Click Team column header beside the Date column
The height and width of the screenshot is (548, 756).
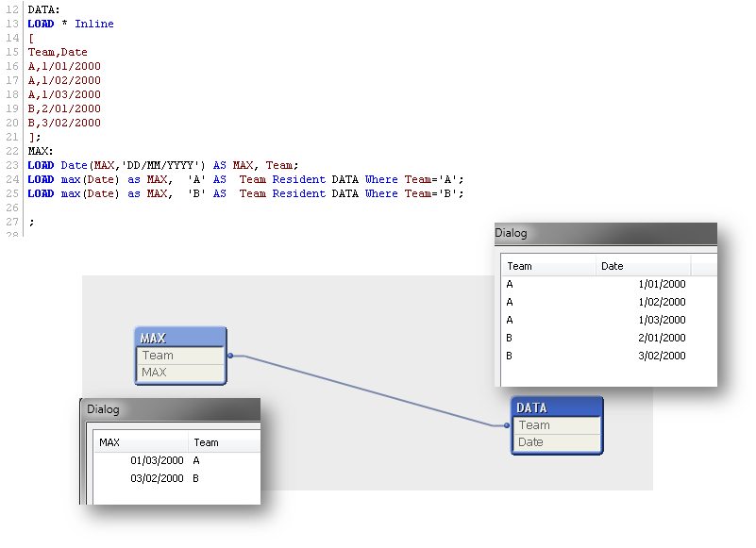[547, 266]
